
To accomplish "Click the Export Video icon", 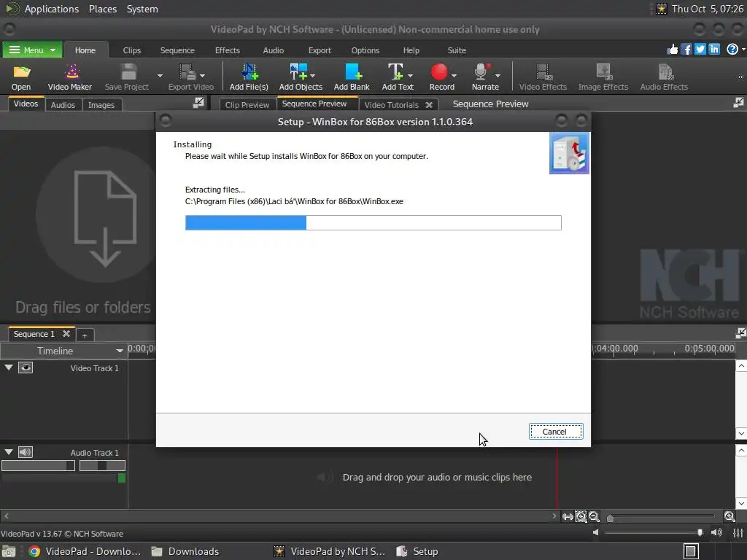I will (187, 72).
